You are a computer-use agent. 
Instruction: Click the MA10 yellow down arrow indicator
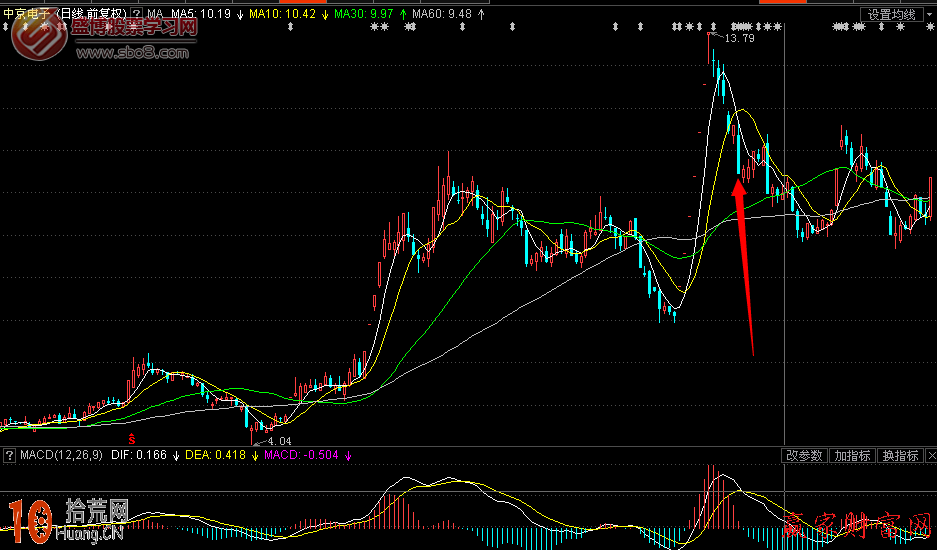tap(324, 15)
